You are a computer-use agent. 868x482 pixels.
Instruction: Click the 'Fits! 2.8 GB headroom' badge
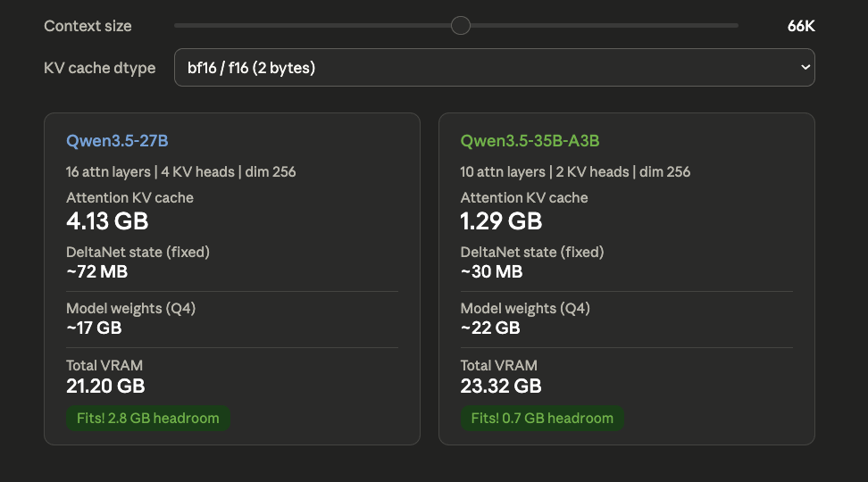point(147,418)
